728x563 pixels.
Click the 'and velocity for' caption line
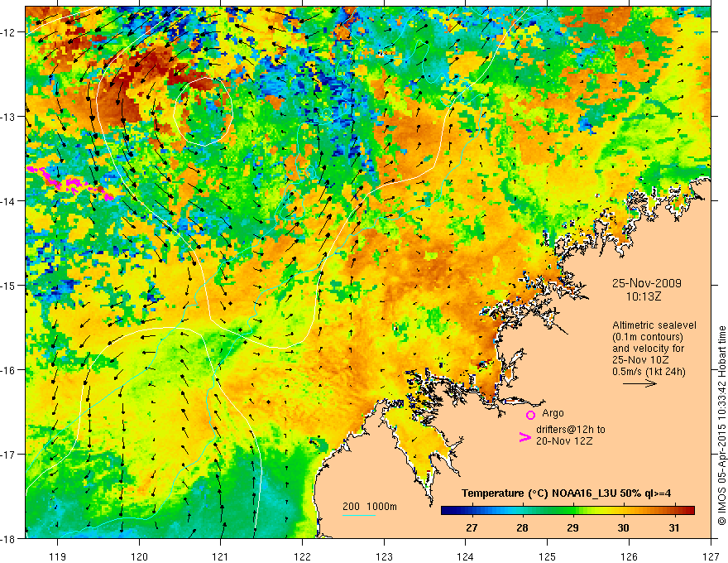648,348
